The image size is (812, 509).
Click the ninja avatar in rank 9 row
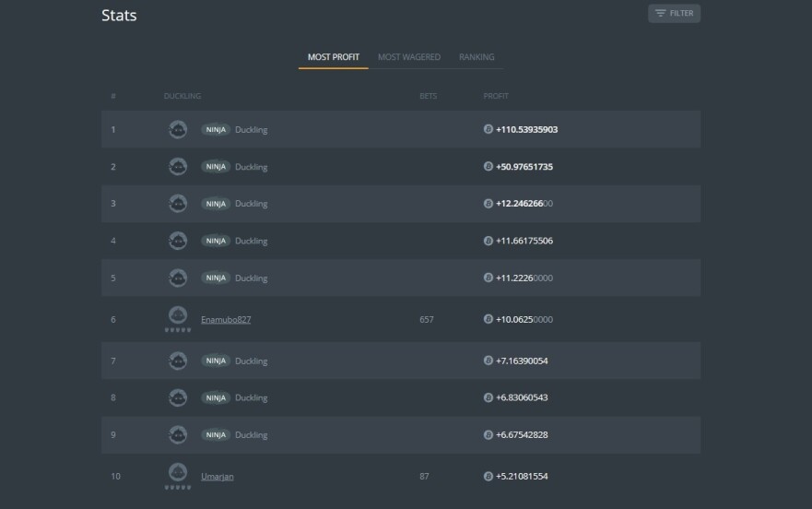[x=178, y=434]
